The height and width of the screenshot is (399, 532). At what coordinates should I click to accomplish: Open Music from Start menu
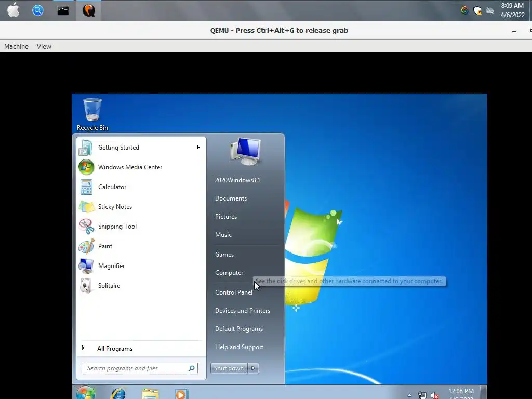(223, 235)
